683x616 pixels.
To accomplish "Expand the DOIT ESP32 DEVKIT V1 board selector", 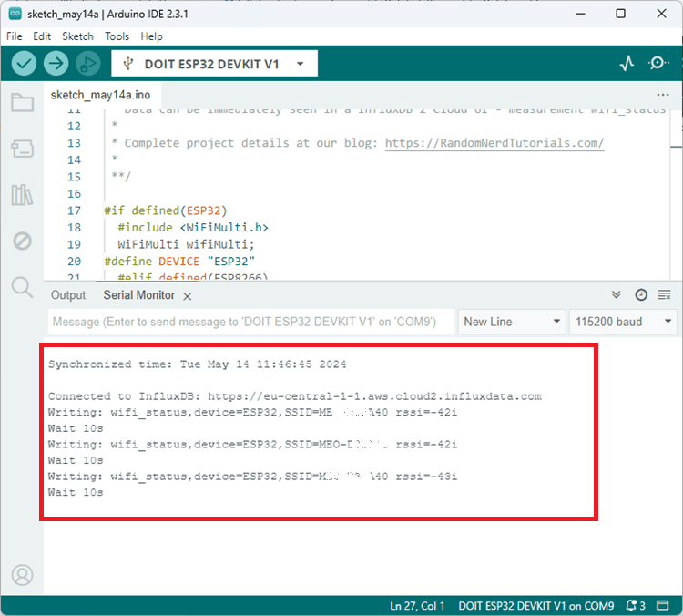I will click(x=214, y=64).
